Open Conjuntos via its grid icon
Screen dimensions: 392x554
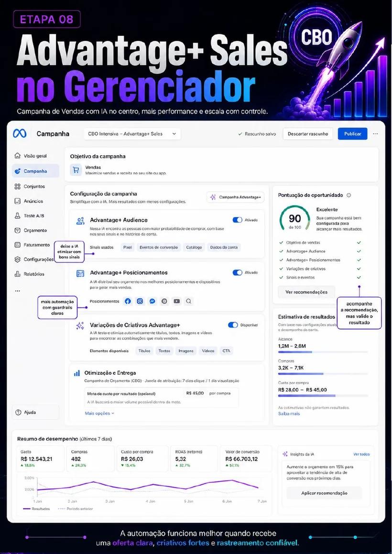tap(17, 186)
